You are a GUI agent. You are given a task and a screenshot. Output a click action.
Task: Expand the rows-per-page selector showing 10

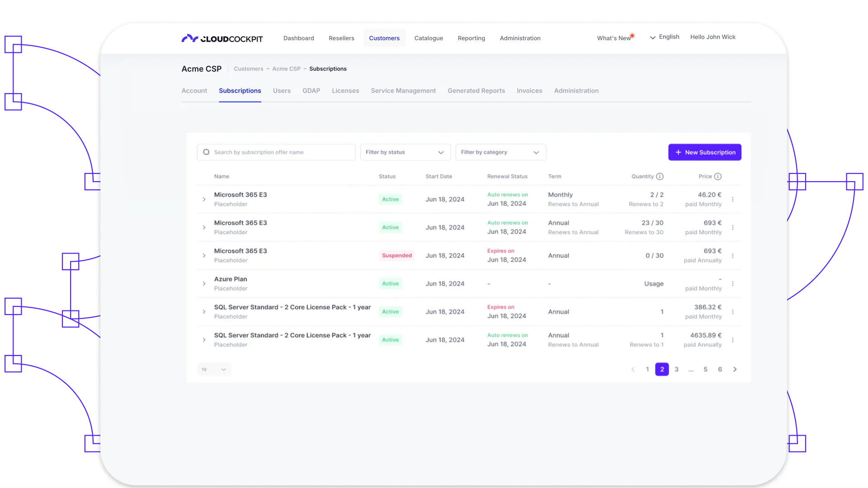click(213, 369)
